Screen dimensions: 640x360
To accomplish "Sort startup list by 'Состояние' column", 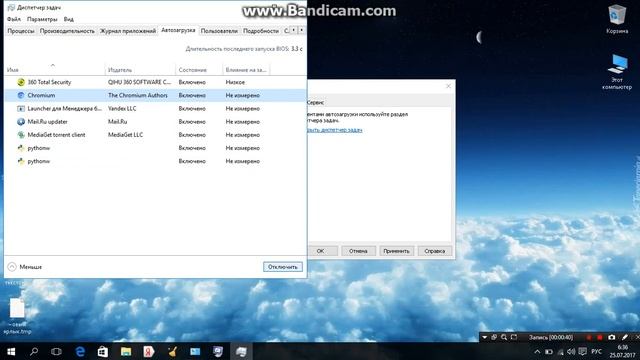I will pos(199,70).
